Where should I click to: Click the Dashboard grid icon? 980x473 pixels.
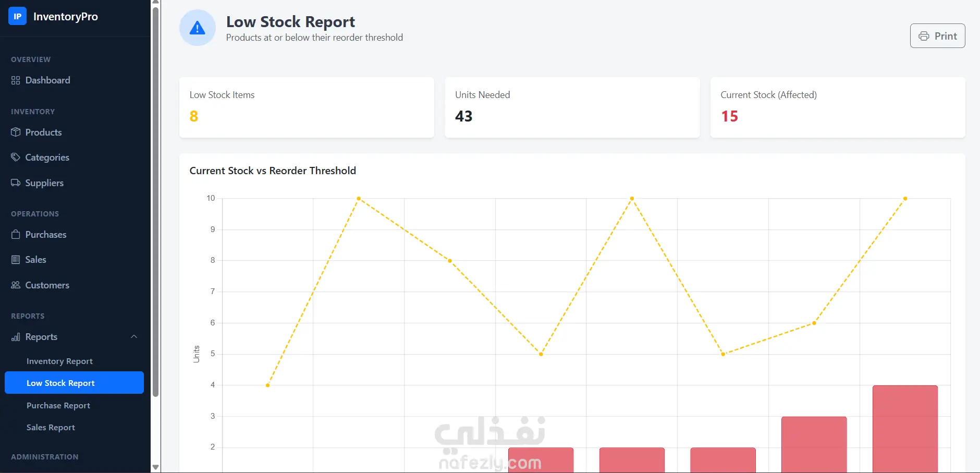[16, 80]
